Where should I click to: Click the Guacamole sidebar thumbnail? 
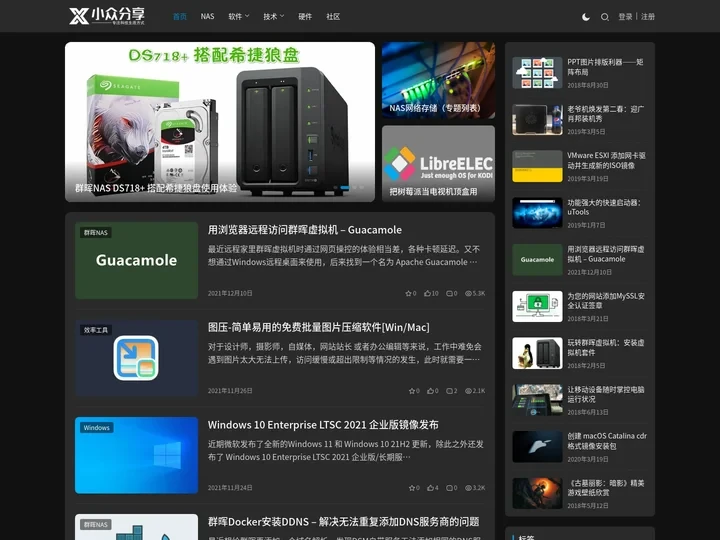pyautogui.click(x=537, y=259)
